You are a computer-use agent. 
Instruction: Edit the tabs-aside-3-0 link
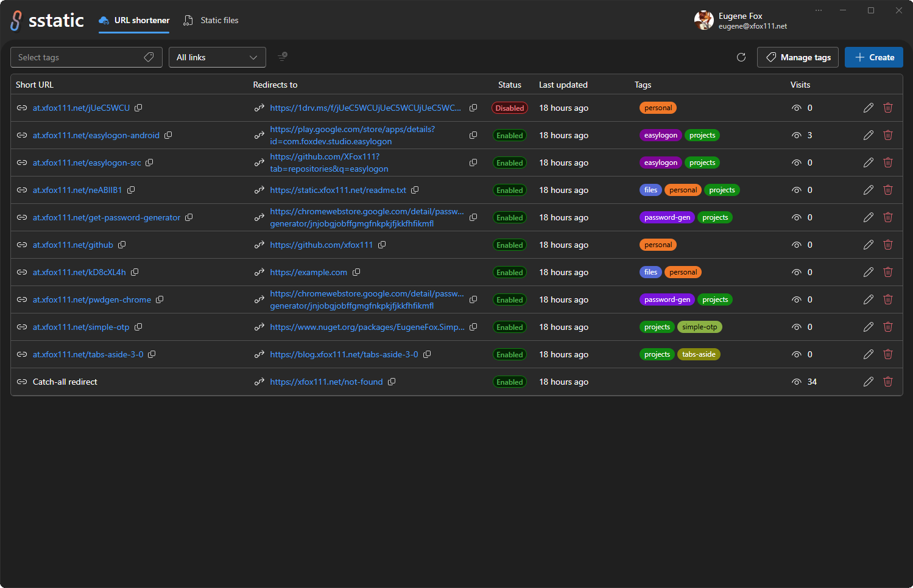click(869, 354)
